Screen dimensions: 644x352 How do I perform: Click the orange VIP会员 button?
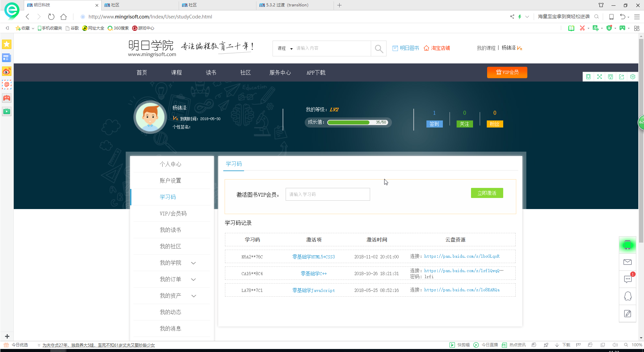507,72
